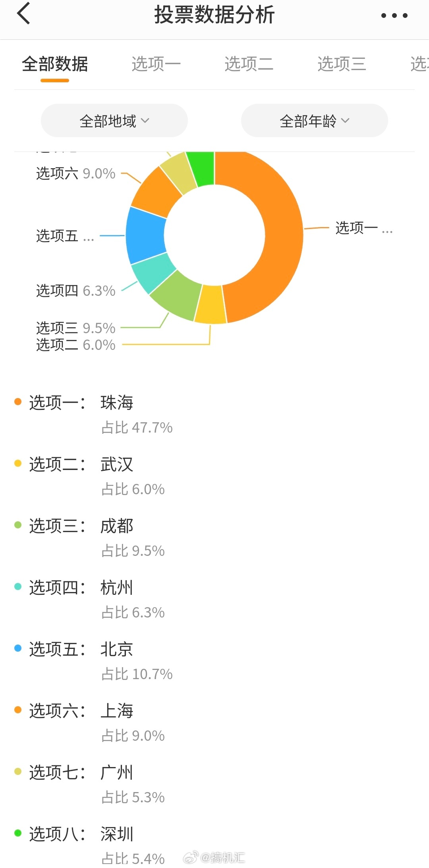The image size is (429, 868).
Task: Click the blue dot beside 北京
Action: pos(18,648)
